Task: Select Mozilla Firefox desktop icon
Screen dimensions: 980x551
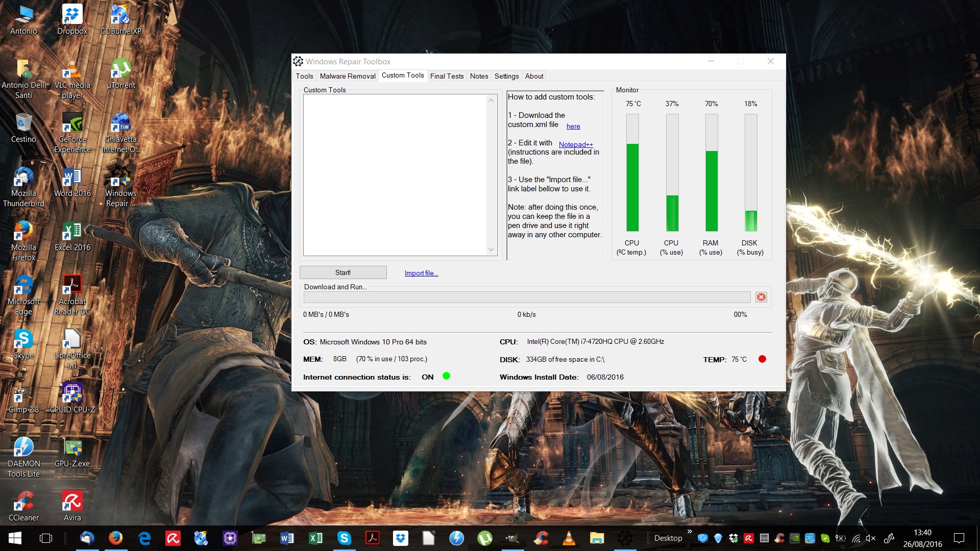Action: (x=23, y=241)
